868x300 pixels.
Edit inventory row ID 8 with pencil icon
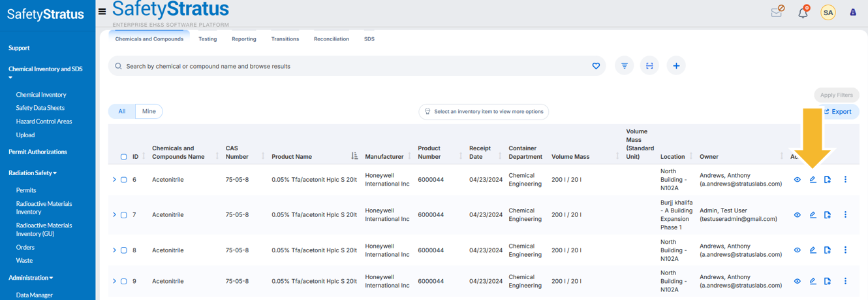(813, 250)
